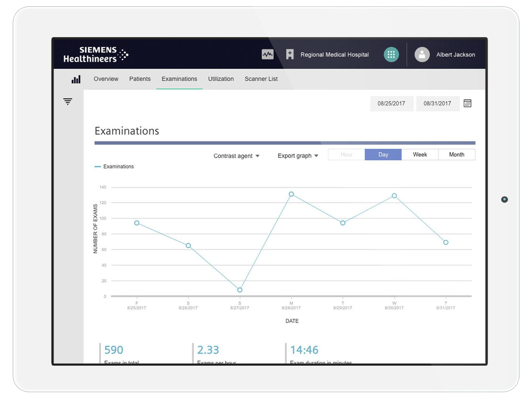The width and height of the screenshot is (532, 399).
Task: Switch graph granularity to Month
Action: [x=456, y=155]
